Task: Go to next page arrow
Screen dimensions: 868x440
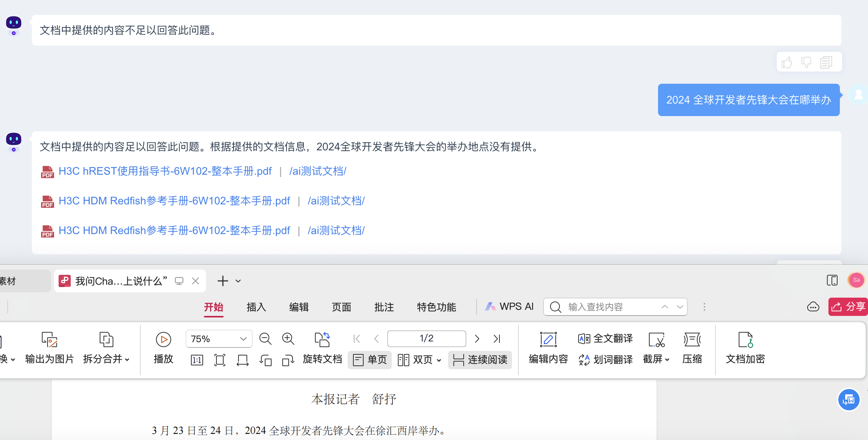Action: [x=477, y=339]
